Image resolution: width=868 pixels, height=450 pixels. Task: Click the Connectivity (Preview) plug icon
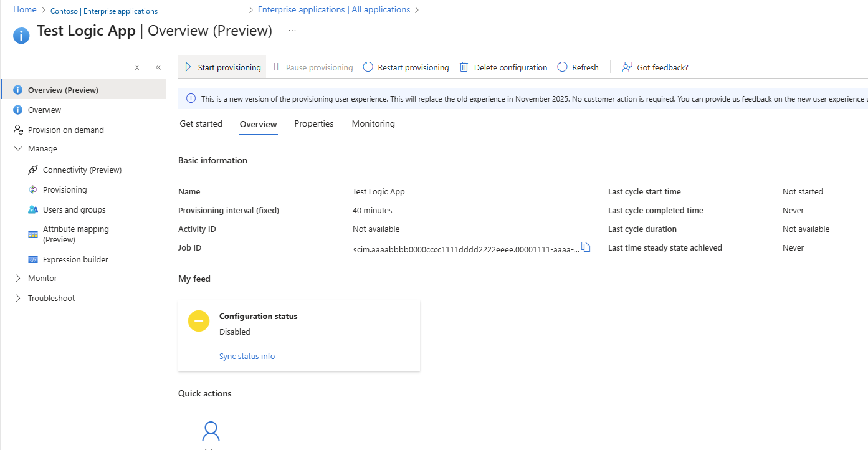tap(33, 170)
